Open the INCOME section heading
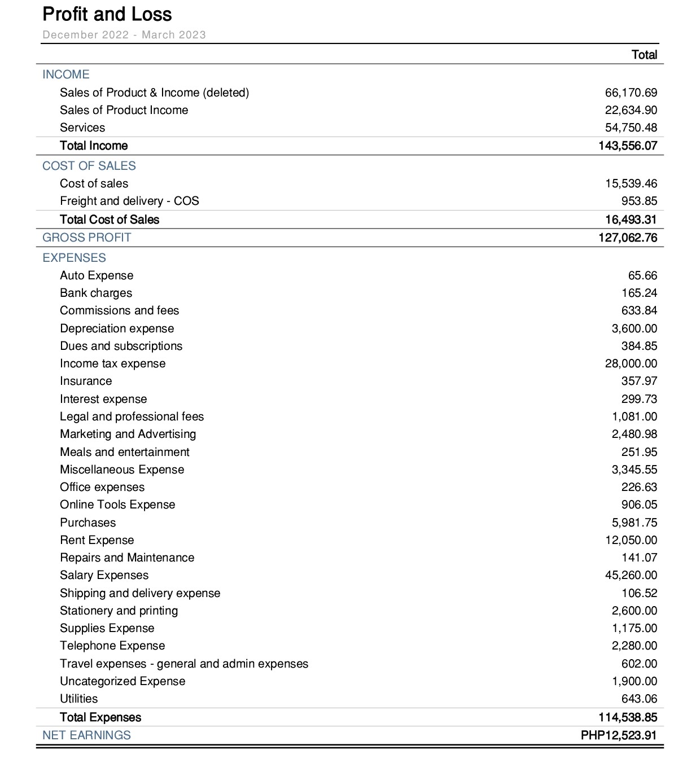Image resolution: width=700 pixels, height=772 pixels. 66,74
